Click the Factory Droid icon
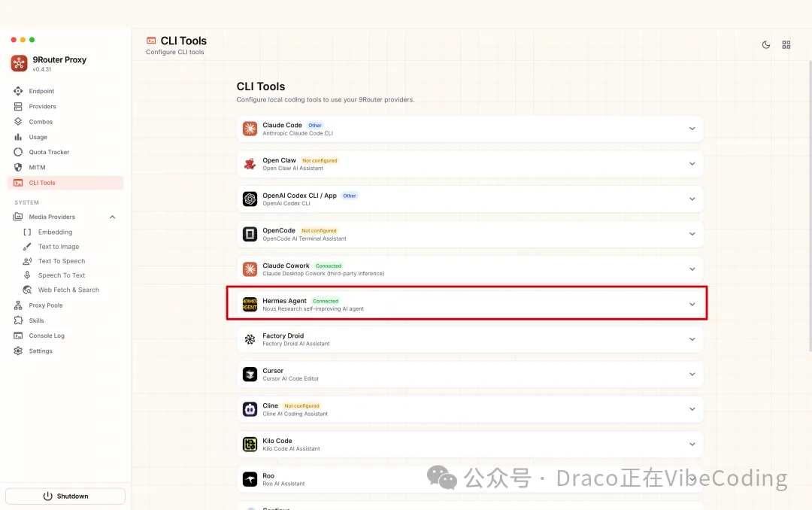 (x=250, y=339)
